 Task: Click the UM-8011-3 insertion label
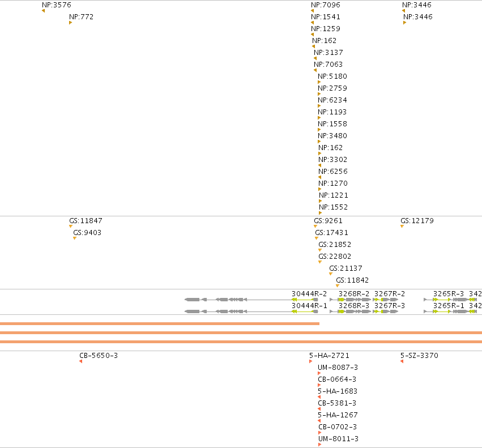tap(339, 439)
